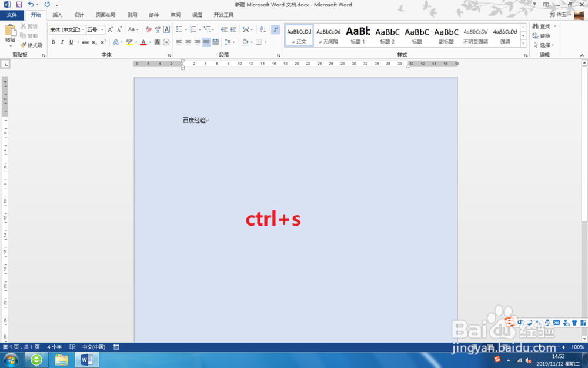Open the 文件 (File) menu
588x368 pixels.
12,15
